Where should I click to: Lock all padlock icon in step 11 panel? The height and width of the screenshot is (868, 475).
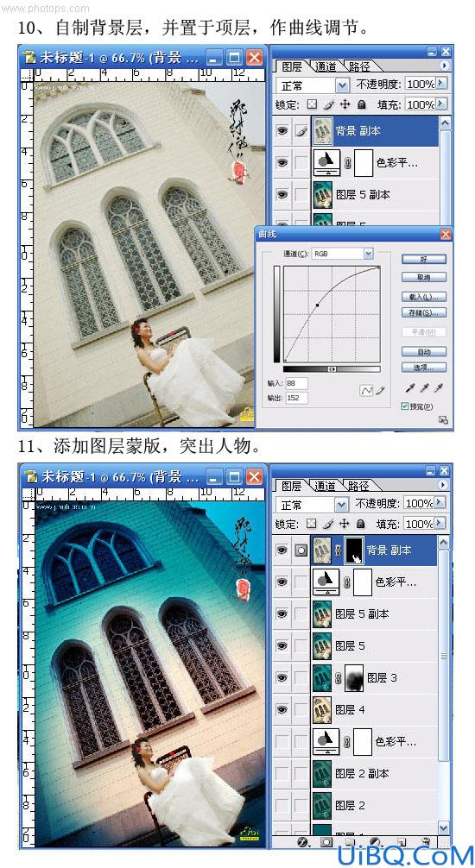tap(361, 523)
